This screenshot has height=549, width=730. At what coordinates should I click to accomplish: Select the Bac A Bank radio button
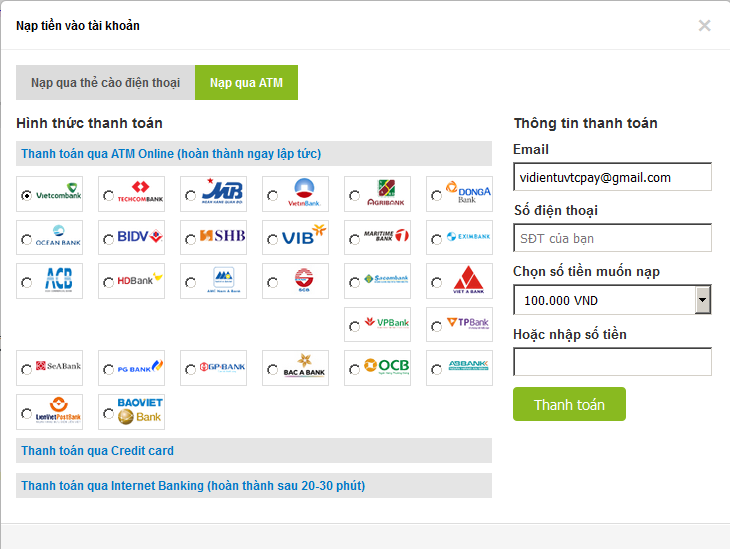point(272,369)
